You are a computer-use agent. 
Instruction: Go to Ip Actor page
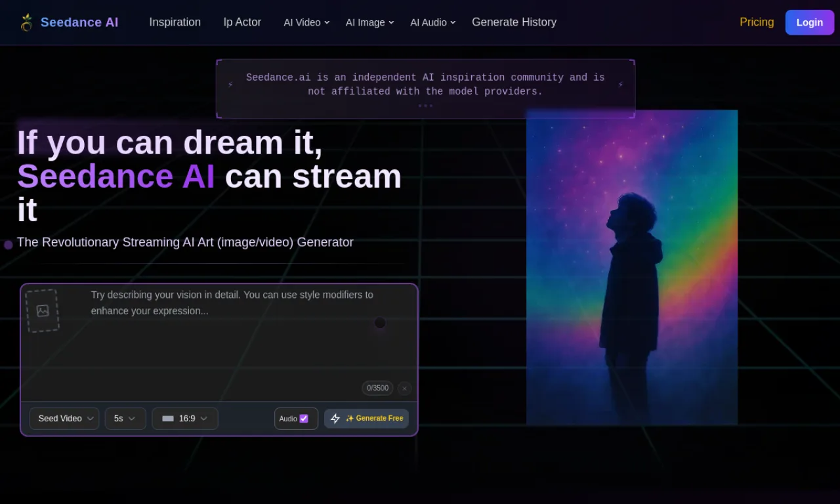(x=242, y=22)
